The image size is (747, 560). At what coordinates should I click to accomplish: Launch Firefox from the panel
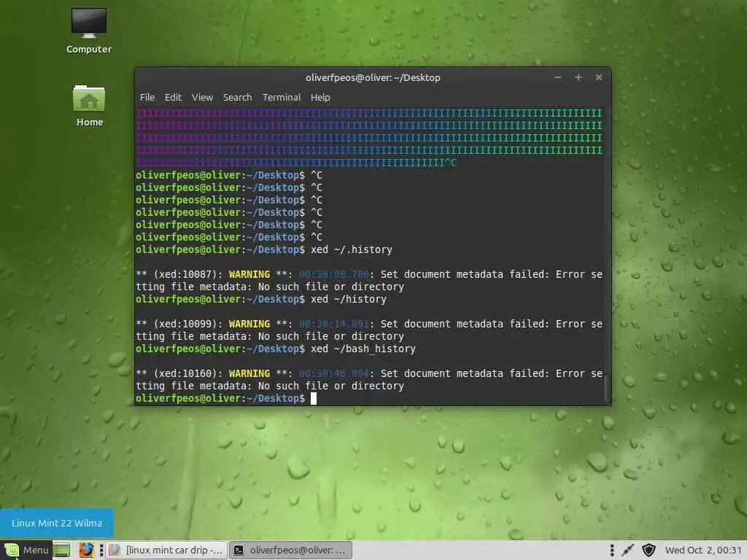point(86,550)
